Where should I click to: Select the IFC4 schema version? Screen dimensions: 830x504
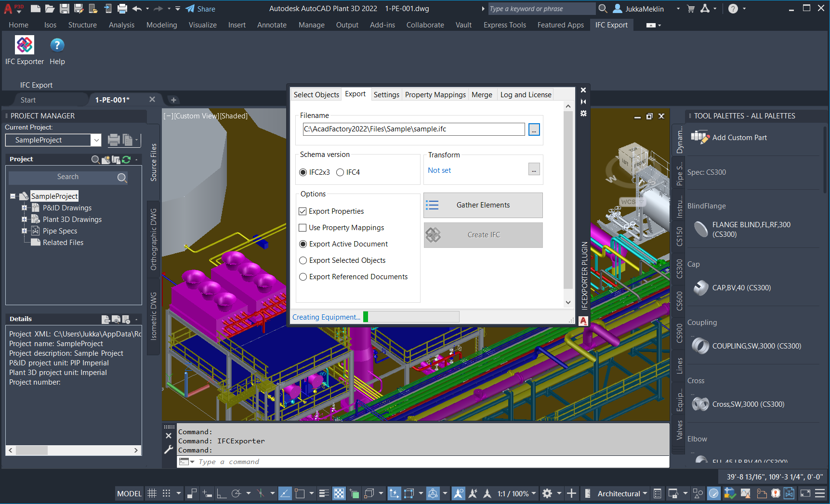click(340, 172)
